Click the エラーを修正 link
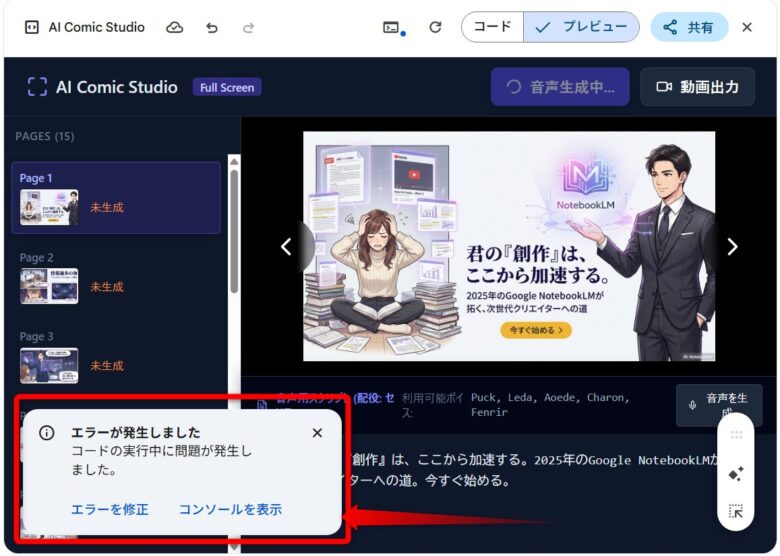780x556 pixels. click(109, 509)
